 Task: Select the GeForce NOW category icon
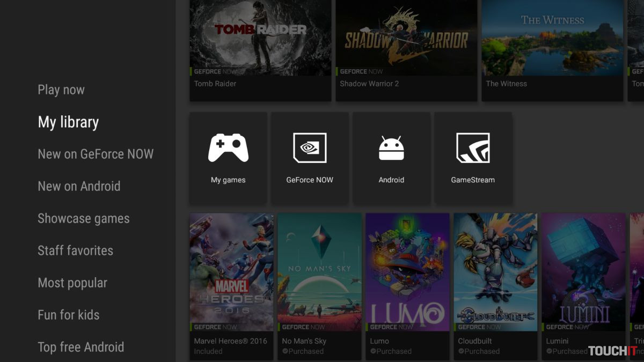(310, 149)
